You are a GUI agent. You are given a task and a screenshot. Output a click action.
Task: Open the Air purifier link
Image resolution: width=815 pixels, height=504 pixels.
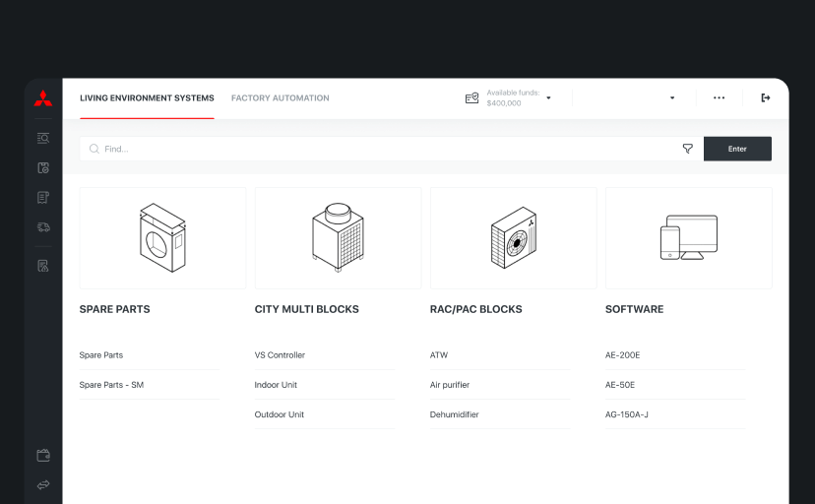(x=450, y=385)
